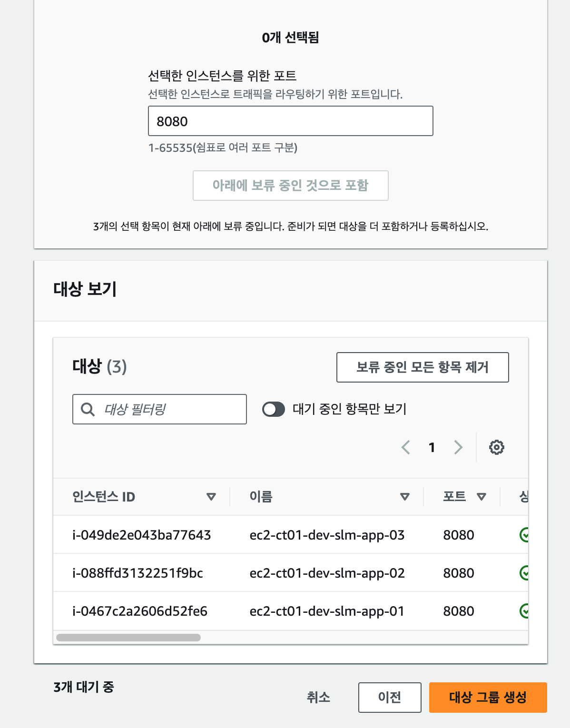The image size is (570, 728).
Task: Click the 이전 button
Action: point(390,698)
